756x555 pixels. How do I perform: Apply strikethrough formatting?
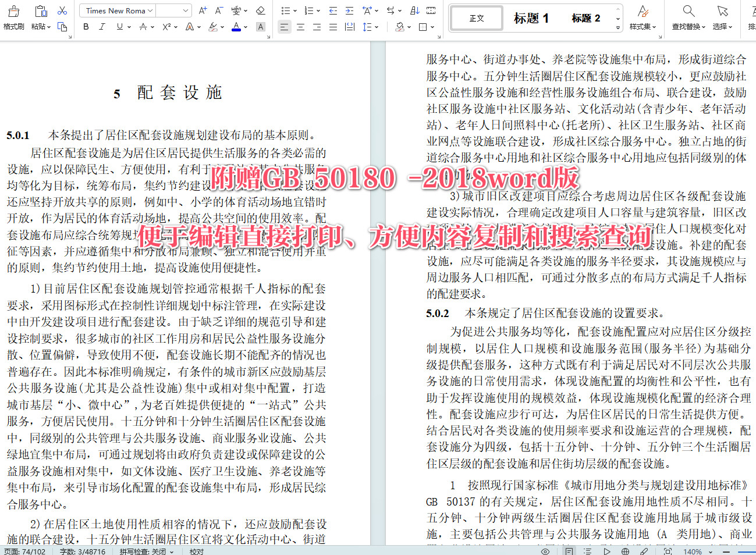[x=143, y=27]
